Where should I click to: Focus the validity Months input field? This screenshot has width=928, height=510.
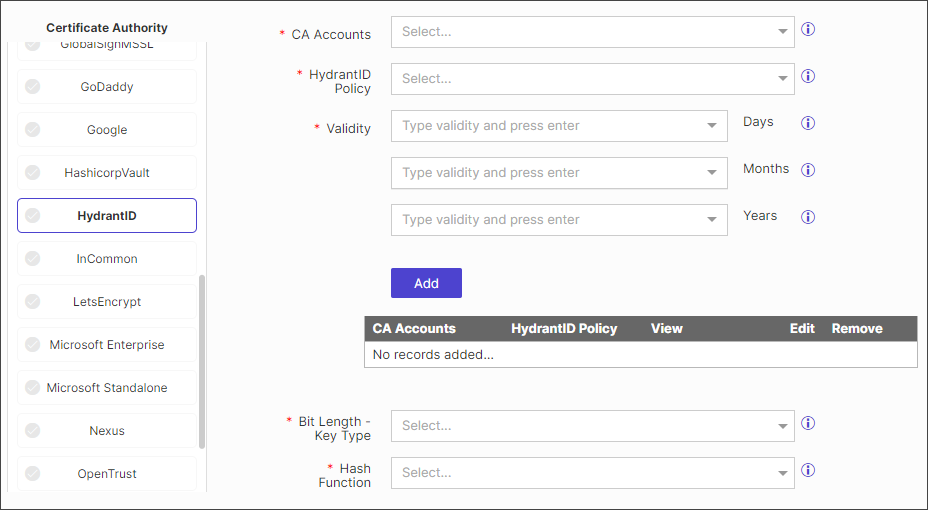click(x=559, y=173)
